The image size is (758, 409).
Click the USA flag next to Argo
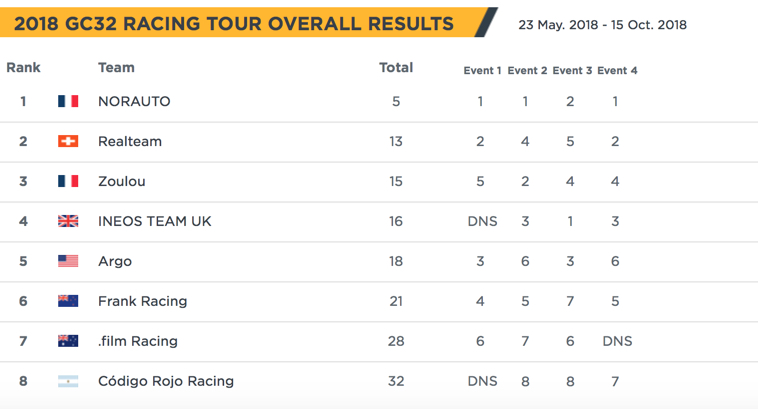coord(68,261)
